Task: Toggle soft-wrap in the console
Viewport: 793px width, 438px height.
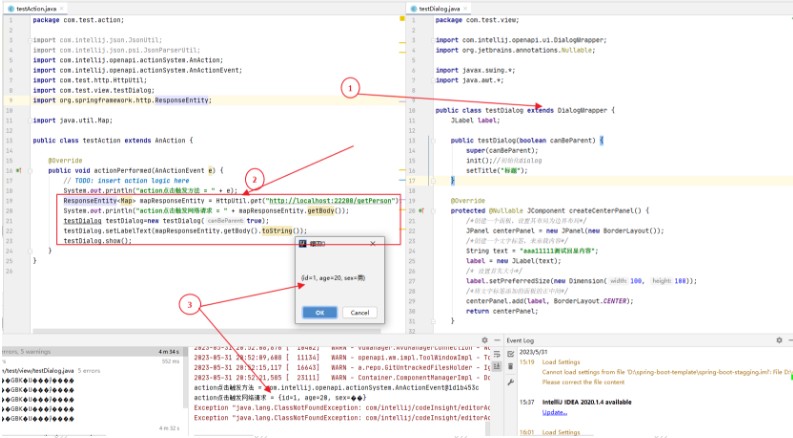Action: point(497,355)
